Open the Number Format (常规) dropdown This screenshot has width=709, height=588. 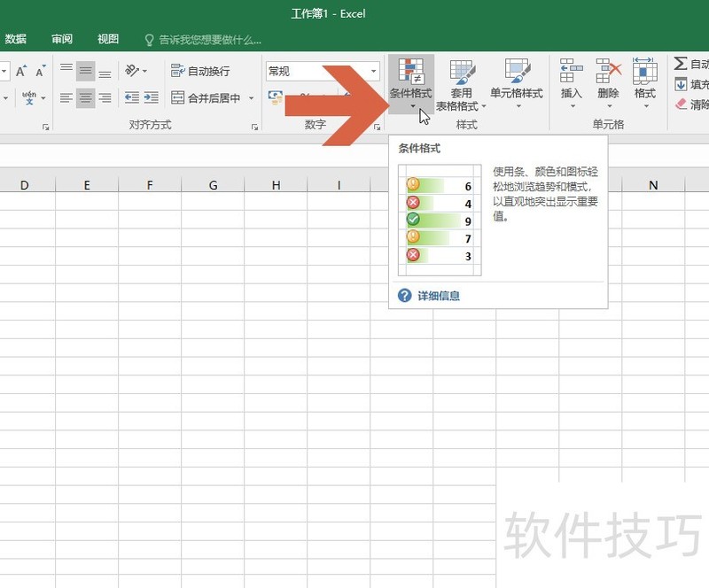373,70
